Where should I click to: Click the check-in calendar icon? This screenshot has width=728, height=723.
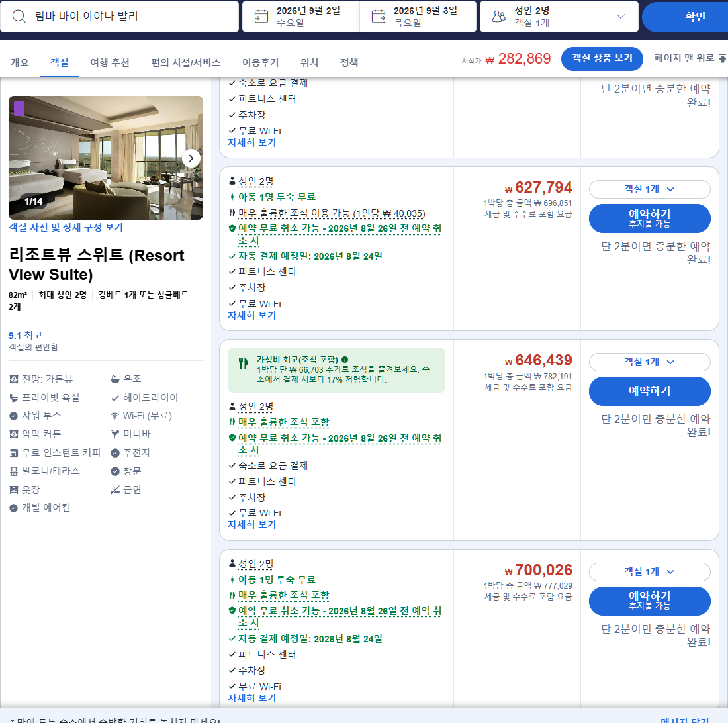click(x=261, y=17)
